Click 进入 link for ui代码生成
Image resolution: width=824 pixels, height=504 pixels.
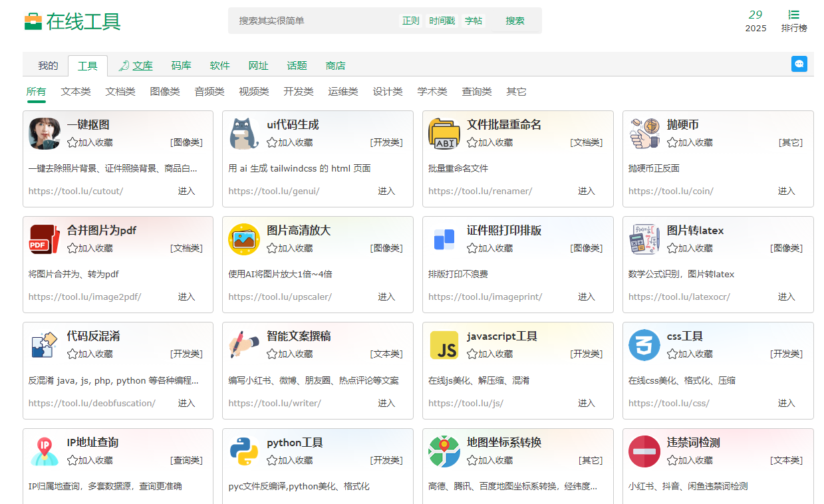[x=386, y=191]
